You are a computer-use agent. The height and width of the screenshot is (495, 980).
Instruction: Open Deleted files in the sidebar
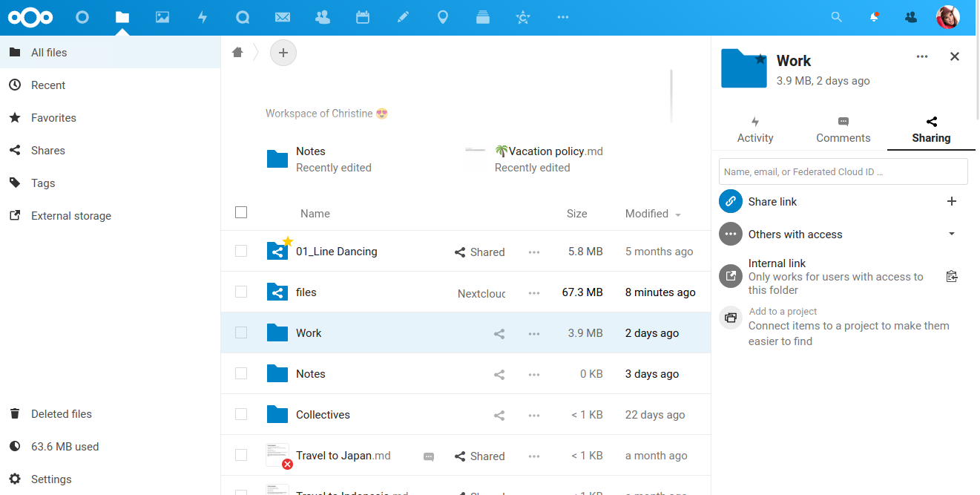[x=61, y=413]
